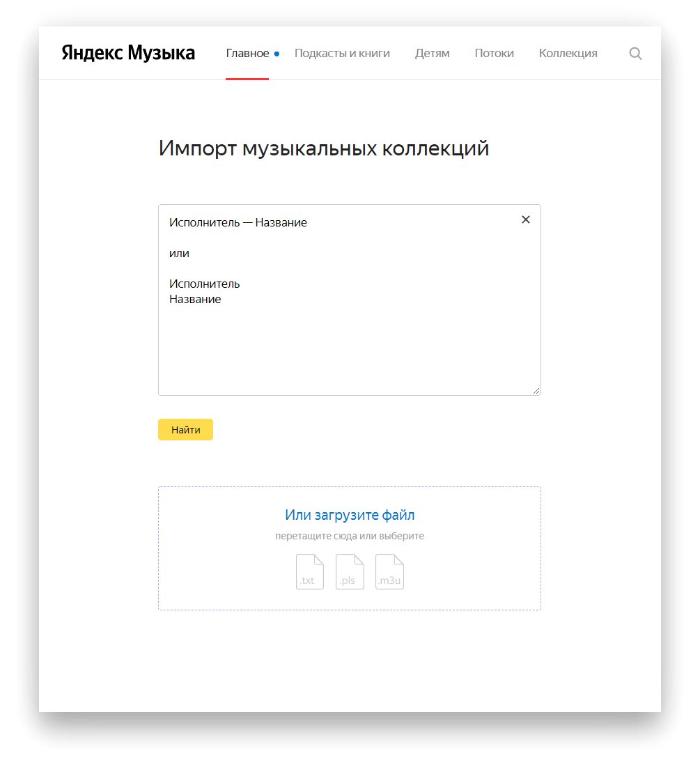The height and width of the screenshot is (763, 700).
Task: Click the yellow Найти button
Action: (x=185, y=430)
